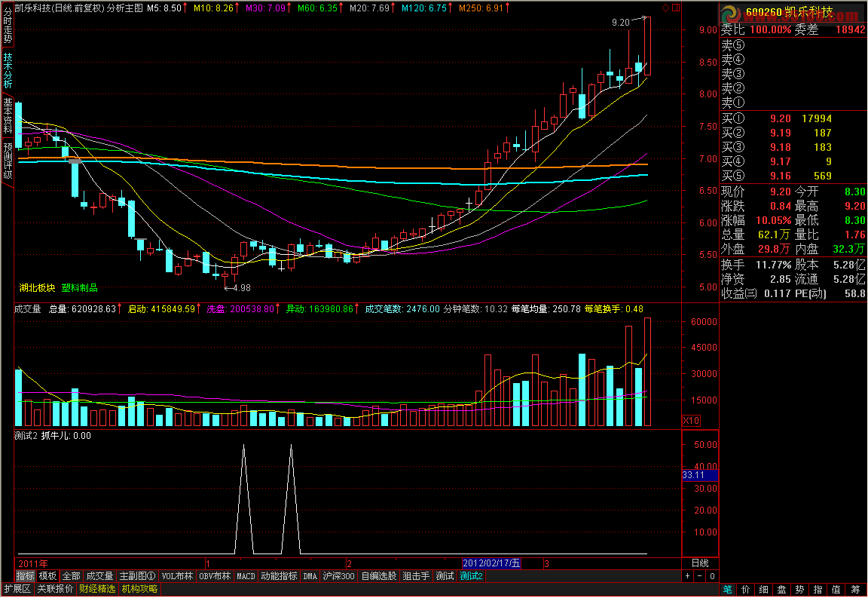
Task: Click the 涨幅 10.05% value
Action: [773, 221]
